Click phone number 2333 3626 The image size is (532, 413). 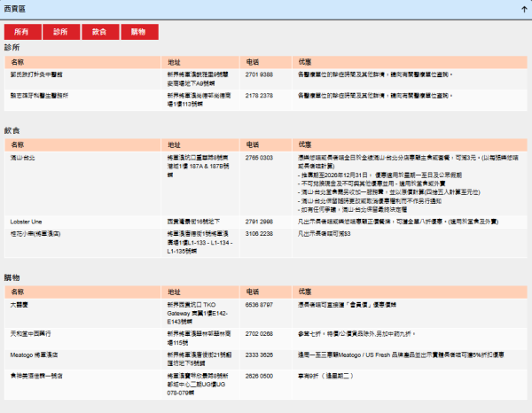[x=259, y=355]
